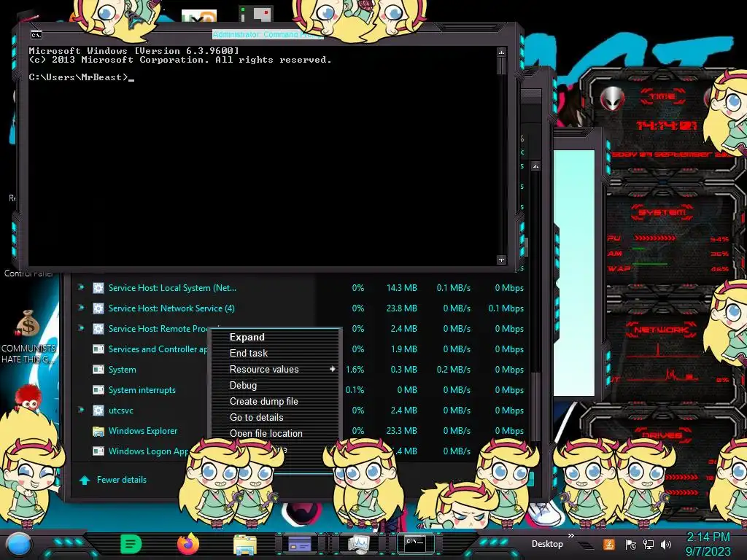The height and width of the screenshot is (560, 747).
Task: Click the Command Prompt vertical scroll thumb
Action: point(501,66)
